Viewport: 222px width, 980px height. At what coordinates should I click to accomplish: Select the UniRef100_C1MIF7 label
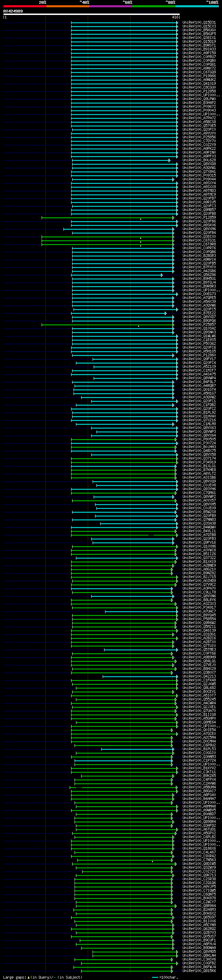(199, 370)
